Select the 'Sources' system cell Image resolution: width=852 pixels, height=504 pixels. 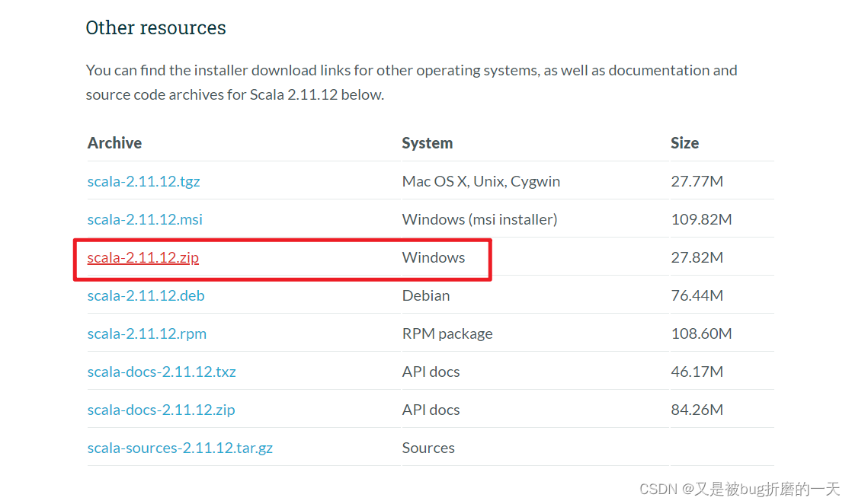pos(428,448)
